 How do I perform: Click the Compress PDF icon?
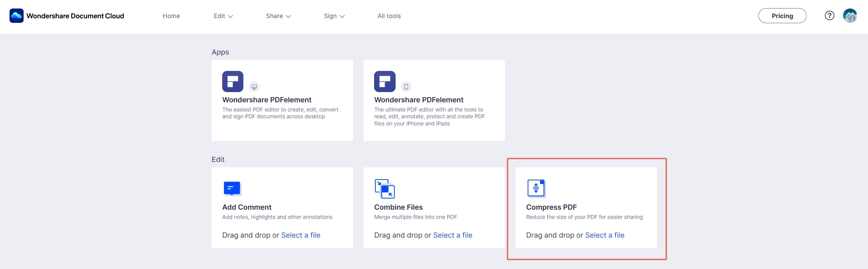tap(536, 188)
